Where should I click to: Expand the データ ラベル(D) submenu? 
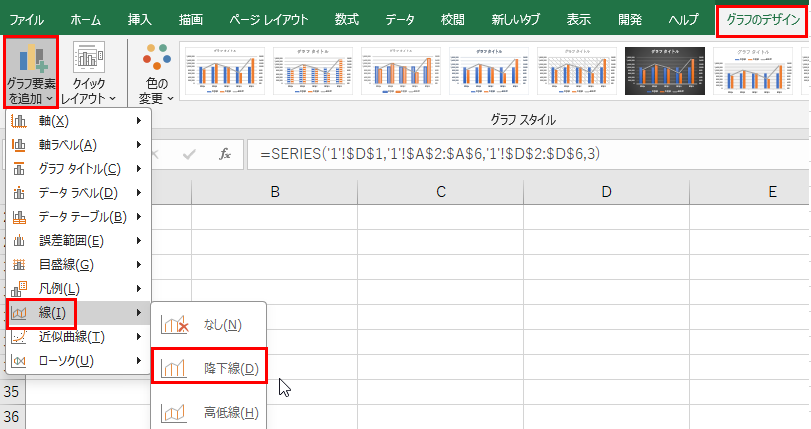pos(76,193)
